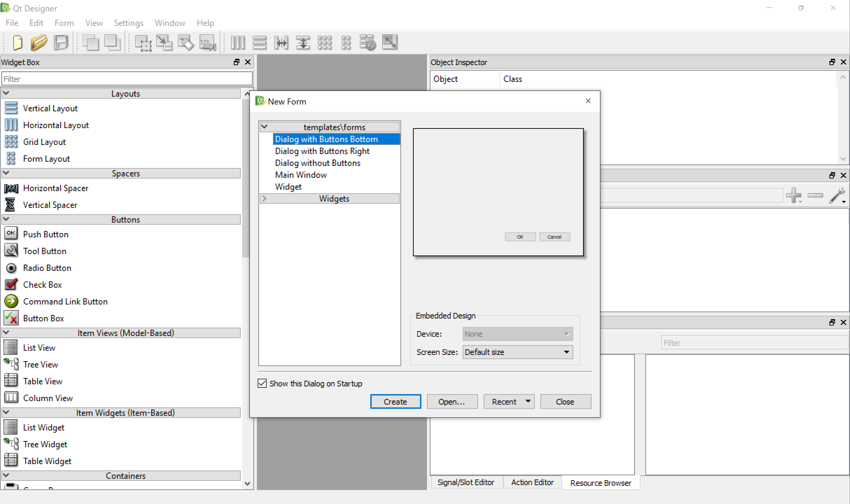Click the Break Layout toolbar icon
This screenshot has width=850, height=504.
(368, 43)
